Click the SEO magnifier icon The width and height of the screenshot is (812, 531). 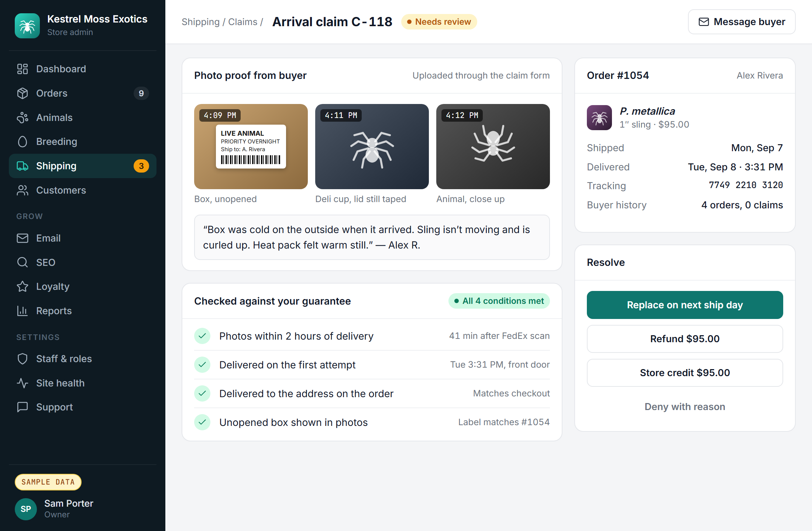(23, 263)
